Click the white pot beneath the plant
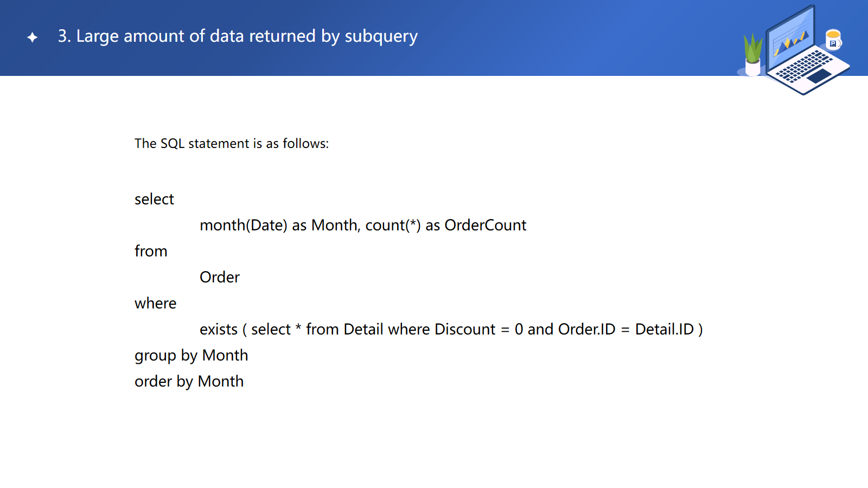Image resolution: width=868 pixels, height=488 pixels. [x=753, y=68]
